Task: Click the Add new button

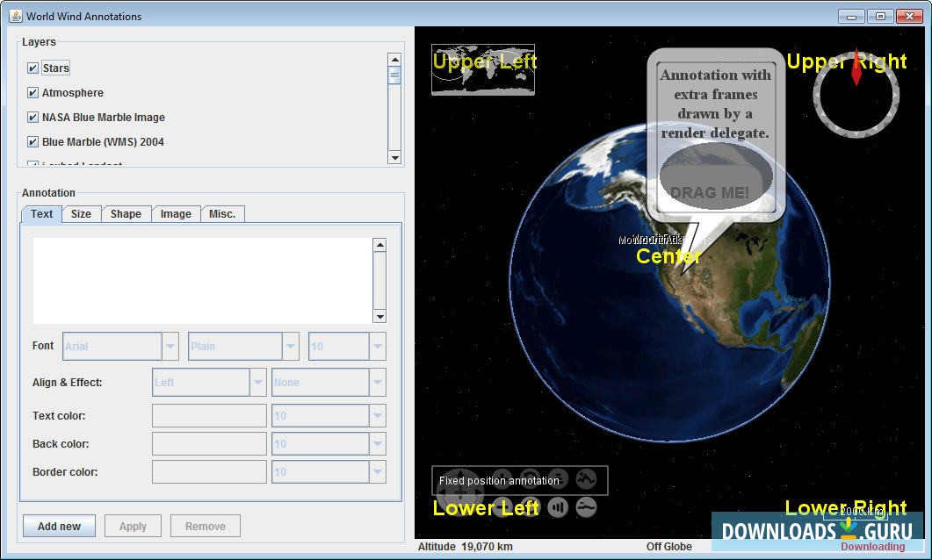Action: (x=58, y=526)
